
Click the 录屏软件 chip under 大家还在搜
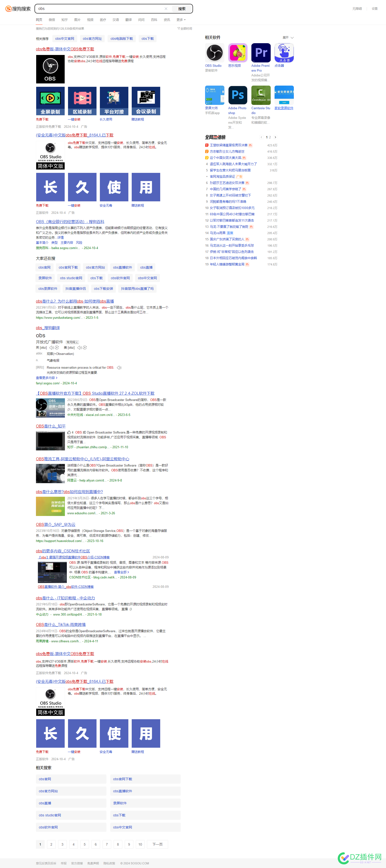(x=45, y=278)
